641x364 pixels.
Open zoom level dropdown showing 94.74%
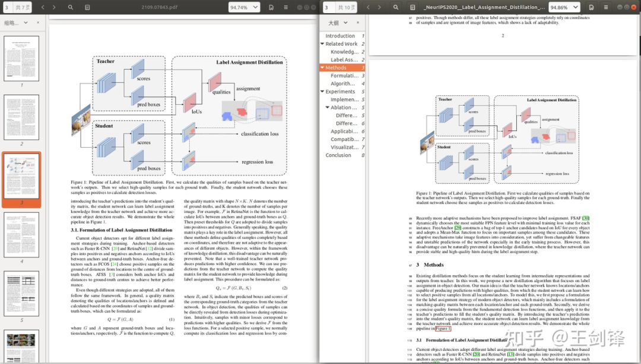[x=244, y=7]
